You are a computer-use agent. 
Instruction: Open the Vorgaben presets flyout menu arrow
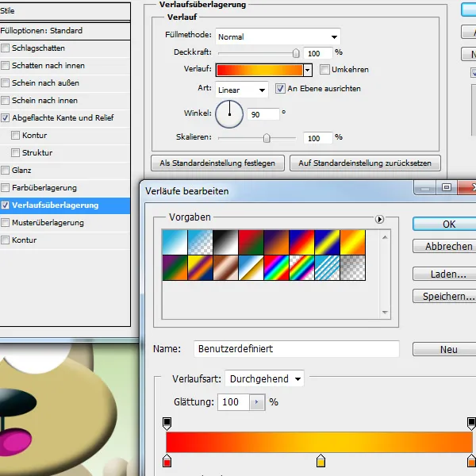[379, 219]
